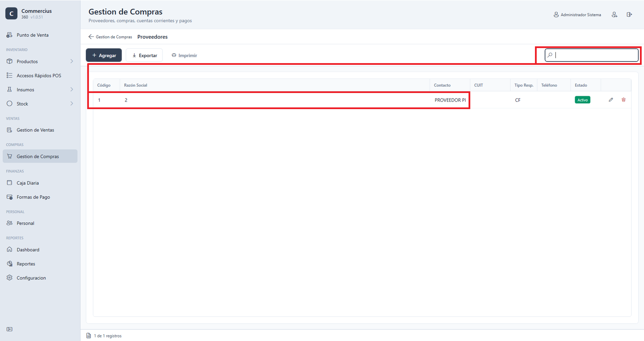The height and width of the screenshot is (341, 644).
Task: Expand the Insumos submenu chevron
Action: [72, 89]
